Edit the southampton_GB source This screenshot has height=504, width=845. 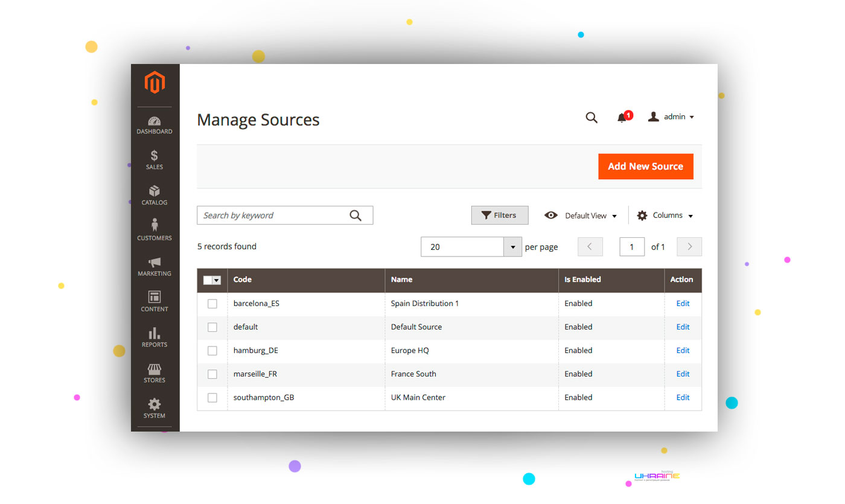click(x=683, y=398)
